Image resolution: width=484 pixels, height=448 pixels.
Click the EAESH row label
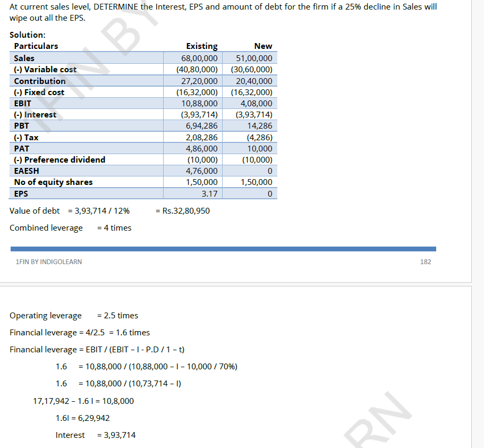(x=27, y=171)
